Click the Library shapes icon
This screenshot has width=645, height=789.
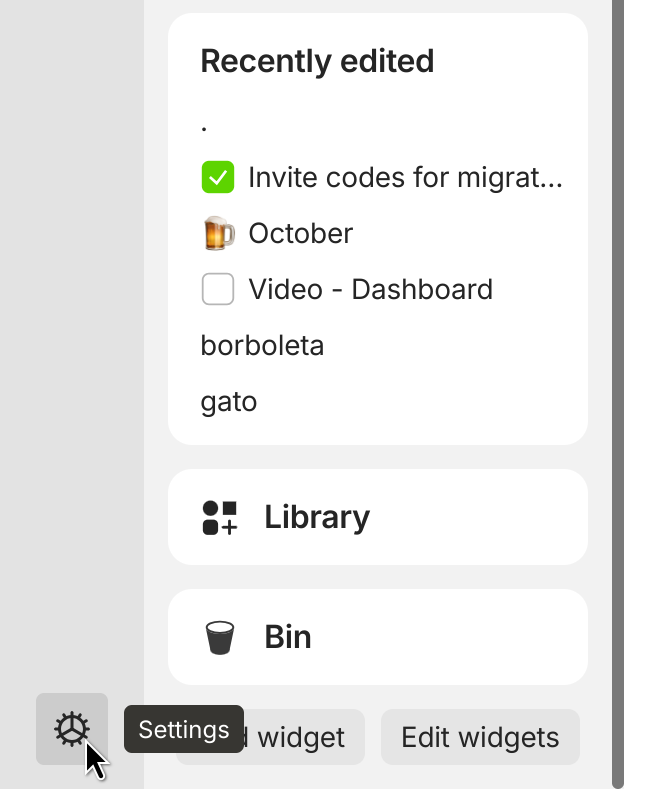pyautogui.click(x=219, y=517)
